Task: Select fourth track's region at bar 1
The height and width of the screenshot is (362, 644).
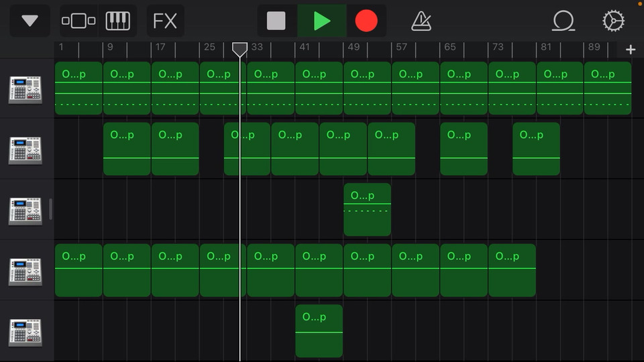Action: 78,270
